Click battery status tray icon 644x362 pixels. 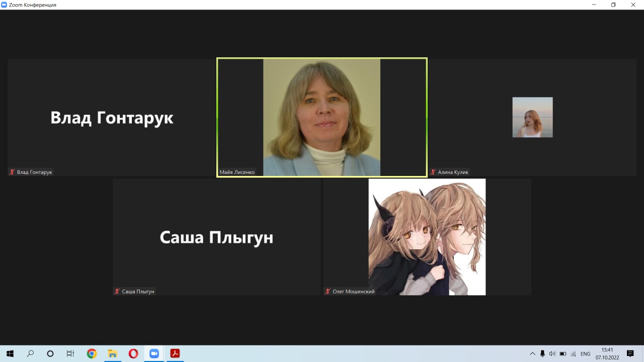[x=563, y=353]
